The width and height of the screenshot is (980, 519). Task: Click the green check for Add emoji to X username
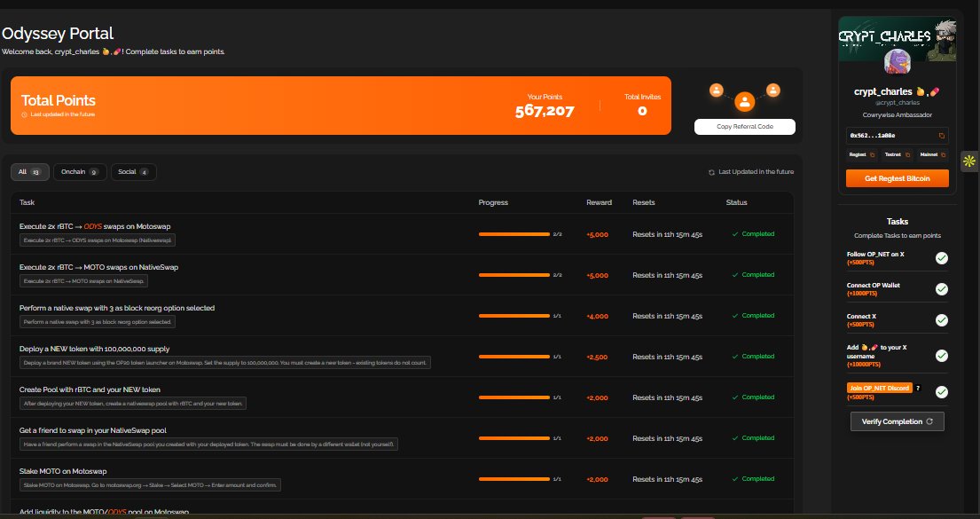pos(941,356)
